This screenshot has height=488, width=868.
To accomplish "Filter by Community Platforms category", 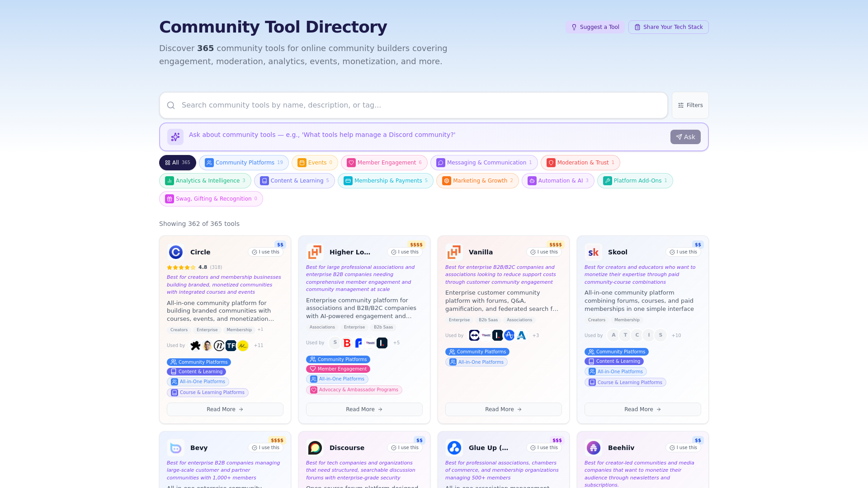I will [x=244, y=163].
